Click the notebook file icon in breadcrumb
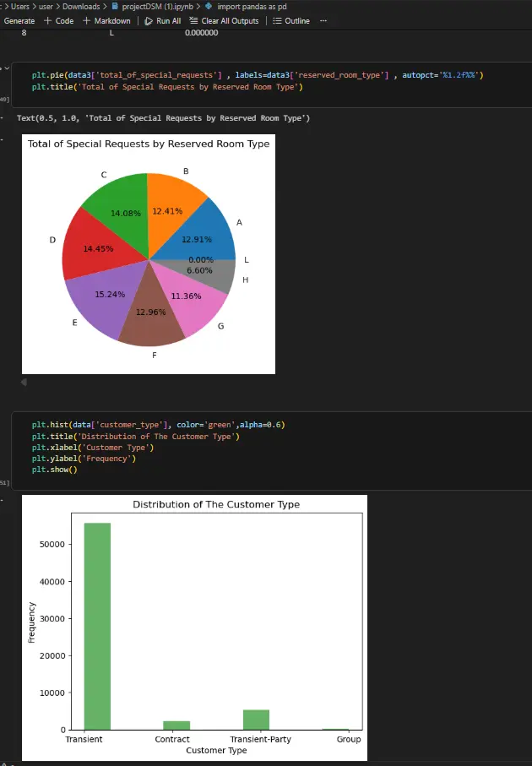Screen dimensions: 532x766 coord(115,7)
